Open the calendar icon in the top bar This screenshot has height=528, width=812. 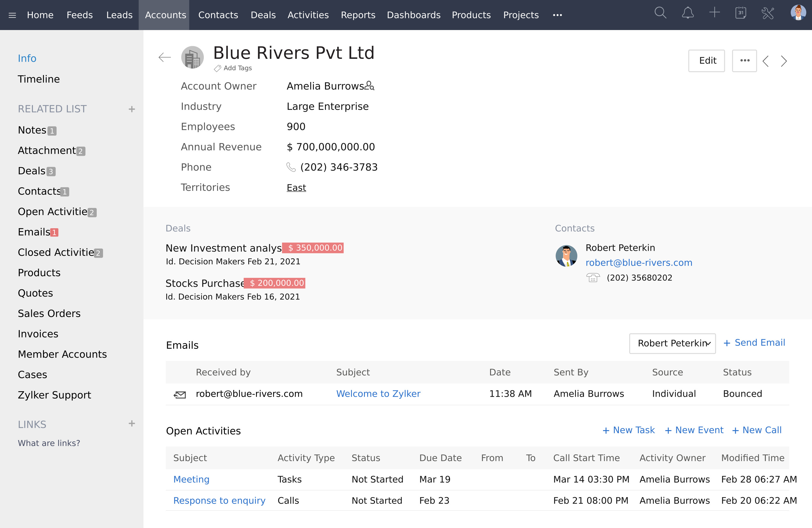(x=741, y=13)
